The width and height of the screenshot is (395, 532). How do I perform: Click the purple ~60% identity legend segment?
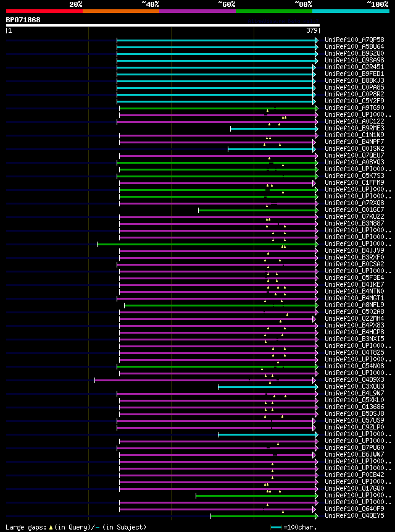(197, 11)
